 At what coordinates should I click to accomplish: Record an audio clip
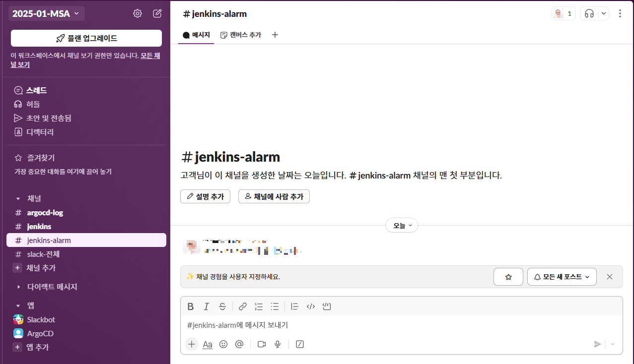[278, 344]
